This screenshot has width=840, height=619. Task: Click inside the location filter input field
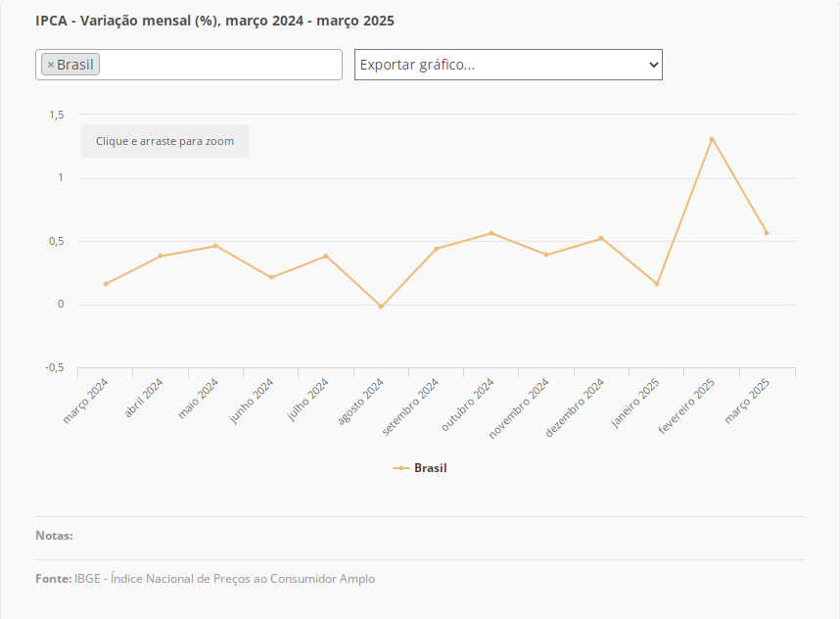point(220,65)
